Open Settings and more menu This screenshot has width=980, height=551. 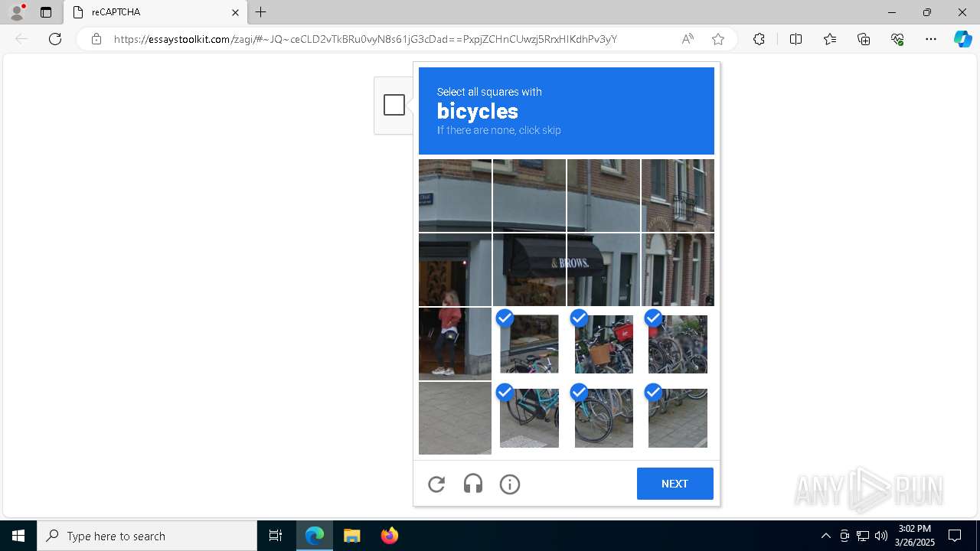click(x=931, y=39)
